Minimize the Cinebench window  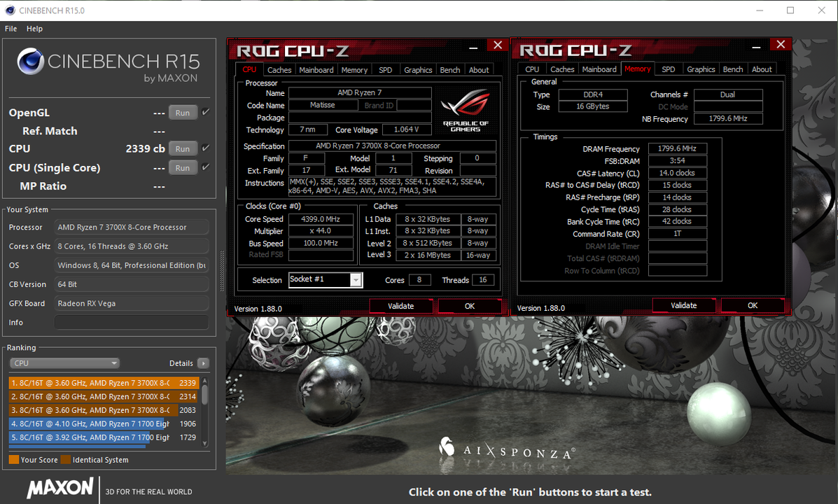pos(760,10)
